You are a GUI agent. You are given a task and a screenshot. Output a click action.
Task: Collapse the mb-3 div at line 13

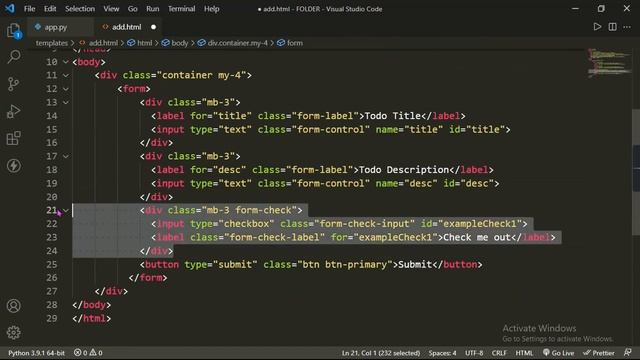[x=65, y=102]
